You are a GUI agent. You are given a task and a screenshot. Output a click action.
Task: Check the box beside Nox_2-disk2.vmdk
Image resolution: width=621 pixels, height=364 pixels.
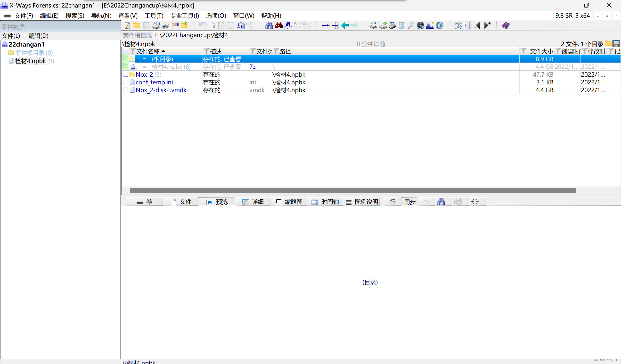[126, 90]
